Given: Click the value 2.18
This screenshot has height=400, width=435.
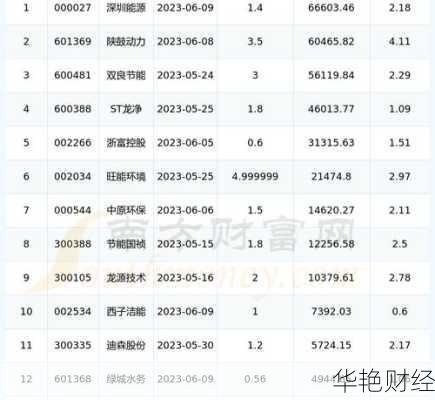Looking at the screenshot, I should [x=399, y=8].
